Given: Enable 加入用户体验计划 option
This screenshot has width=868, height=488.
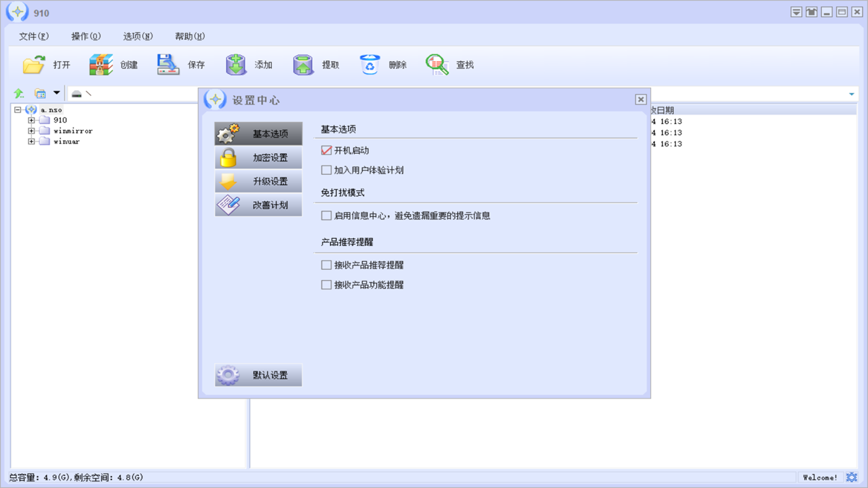Looking at the screenshot, I should click(x=326, y=169).
